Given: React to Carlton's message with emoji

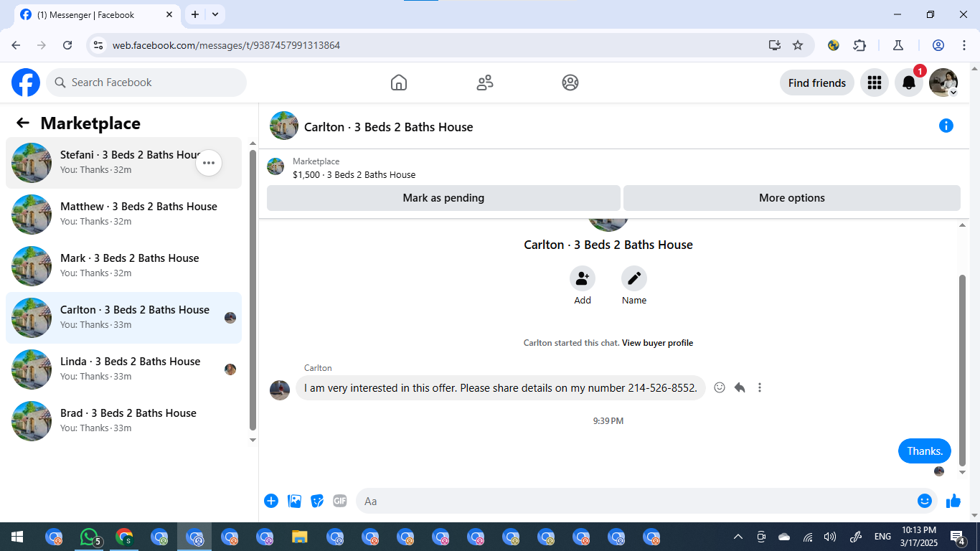Looking at the screenshot, I should (x=720, y=387).
